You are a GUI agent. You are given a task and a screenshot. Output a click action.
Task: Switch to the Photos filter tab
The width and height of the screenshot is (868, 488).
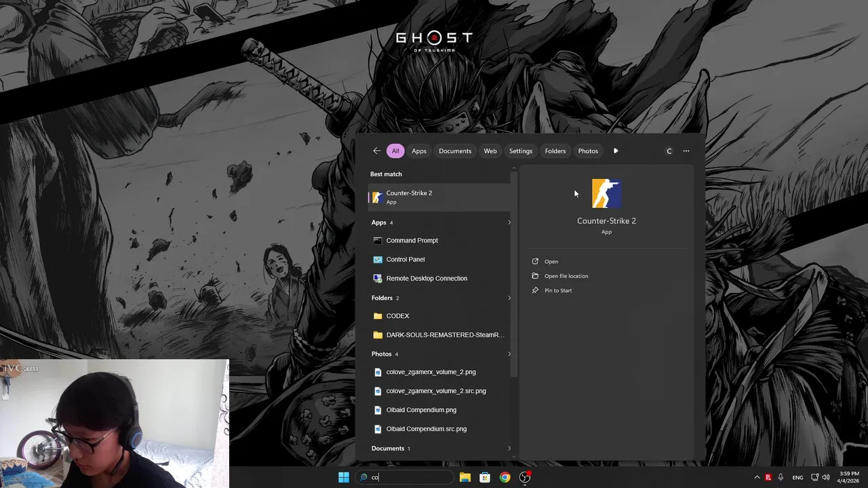click(x=588, y=151)
